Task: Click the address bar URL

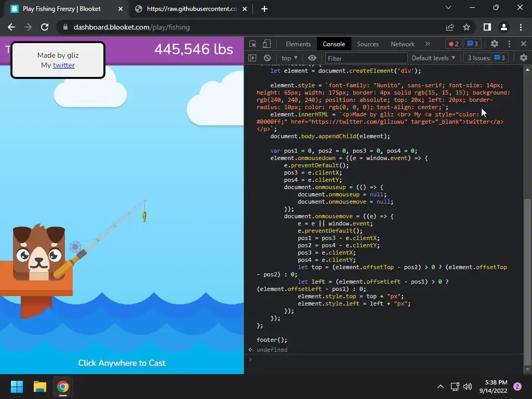Action: click(x=131, y=27)
